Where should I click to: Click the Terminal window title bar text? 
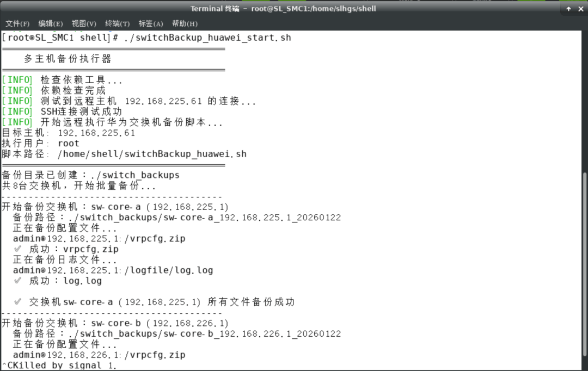(283, 9)
